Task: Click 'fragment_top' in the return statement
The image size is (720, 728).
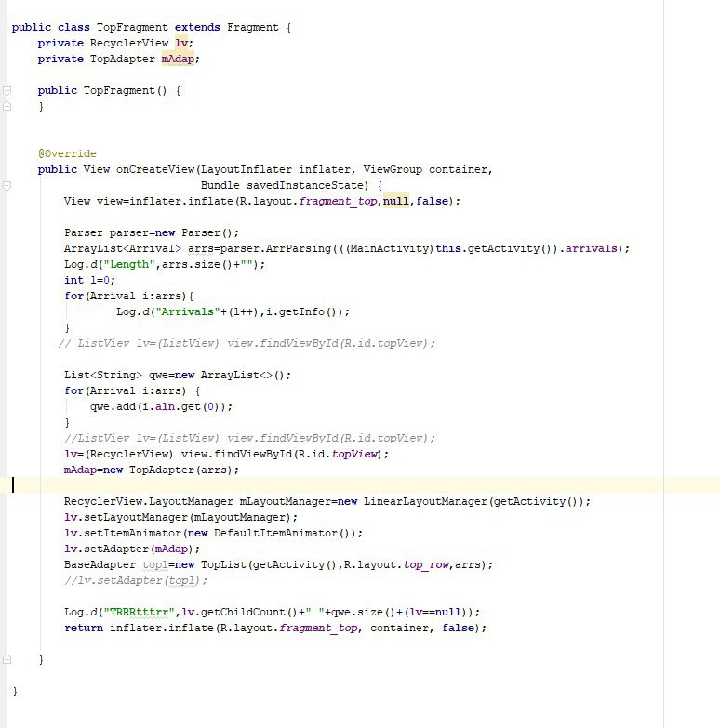Action: [x=319, y=628]
